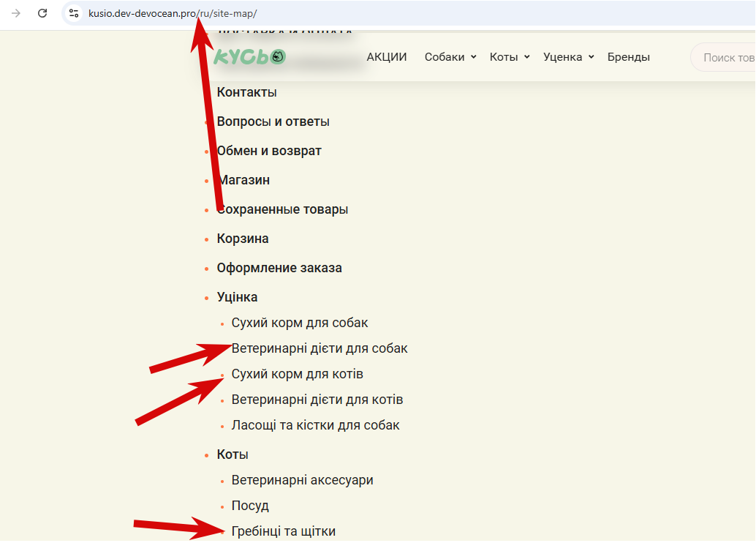
Task: Open the Вопросы и ответы link
Action: tap(273, 121)
